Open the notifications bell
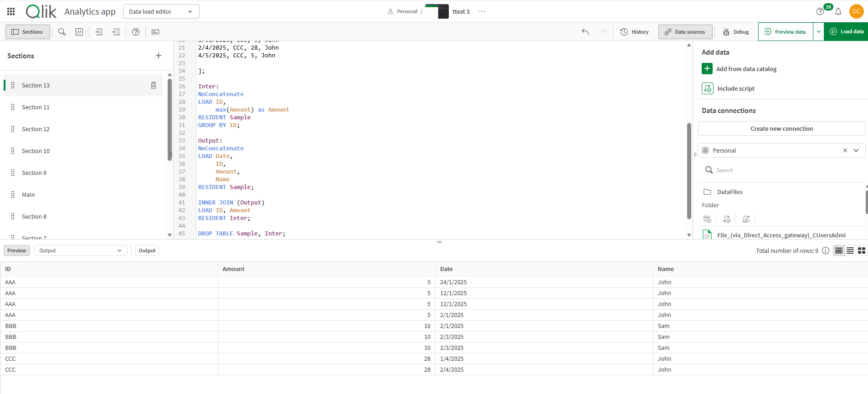This screenshot has height=394, width=868. point(838,11)
